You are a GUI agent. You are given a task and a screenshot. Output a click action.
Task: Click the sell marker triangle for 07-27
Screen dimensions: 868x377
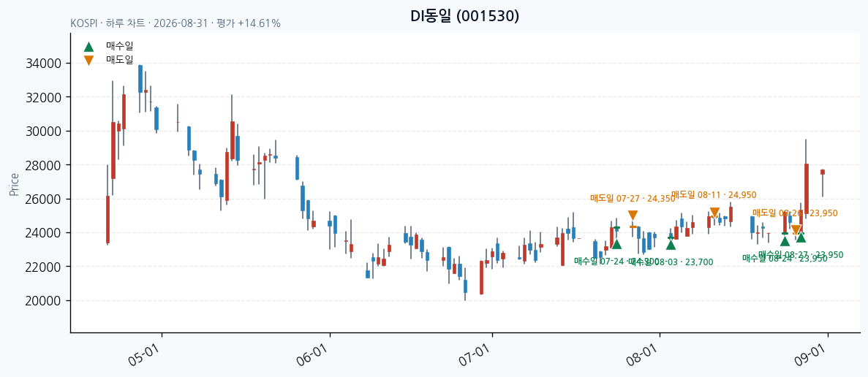633,216
